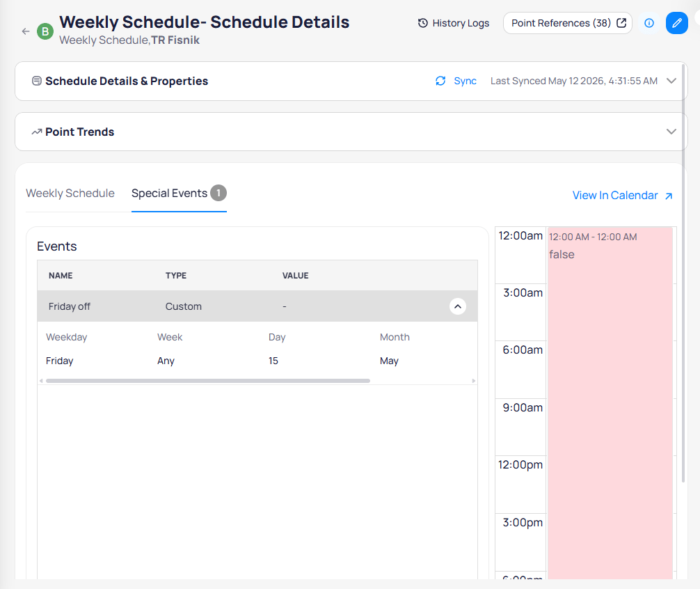
Task: Click the Custom type cell
Action: (184, 306)
